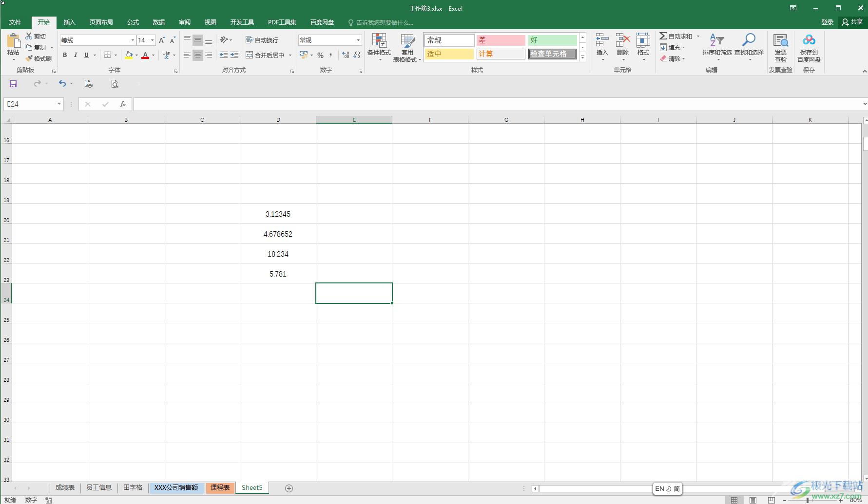Click the decrease indent icon
Screen dimensions: 868x504
coord(224,55)
